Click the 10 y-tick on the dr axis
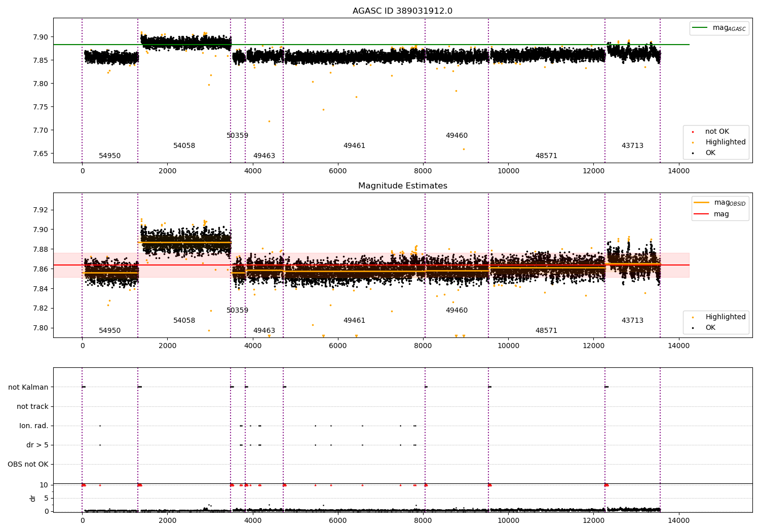Image resolution: width=760 pixels, height=532 pixels. pyautogui.click(x=44, y=485)
